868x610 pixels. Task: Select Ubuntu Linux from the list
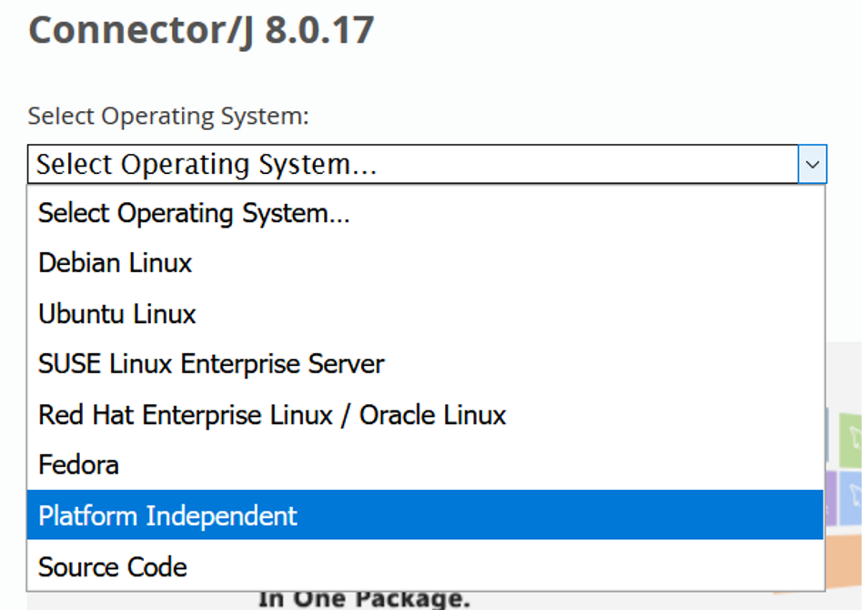click(x=425, y=313)
